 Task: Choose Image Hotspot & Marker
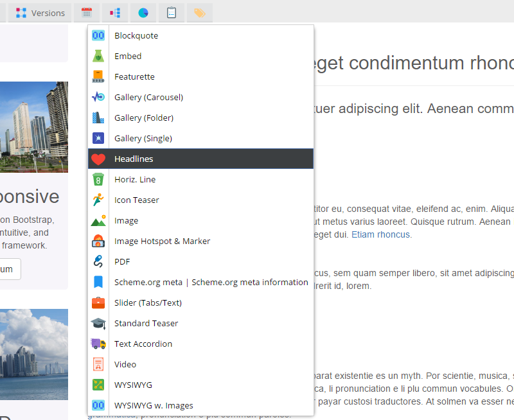tap(162, 241)
